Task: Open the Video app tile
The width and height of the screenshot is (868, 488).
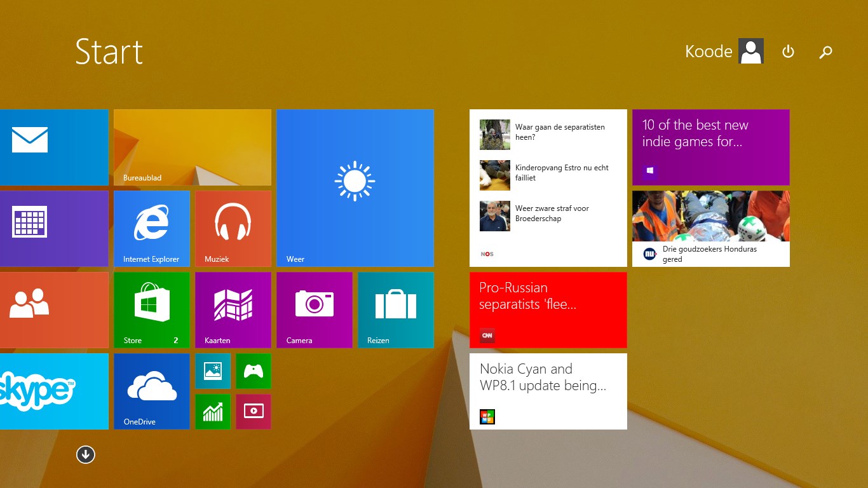Action: pos(253,411)
